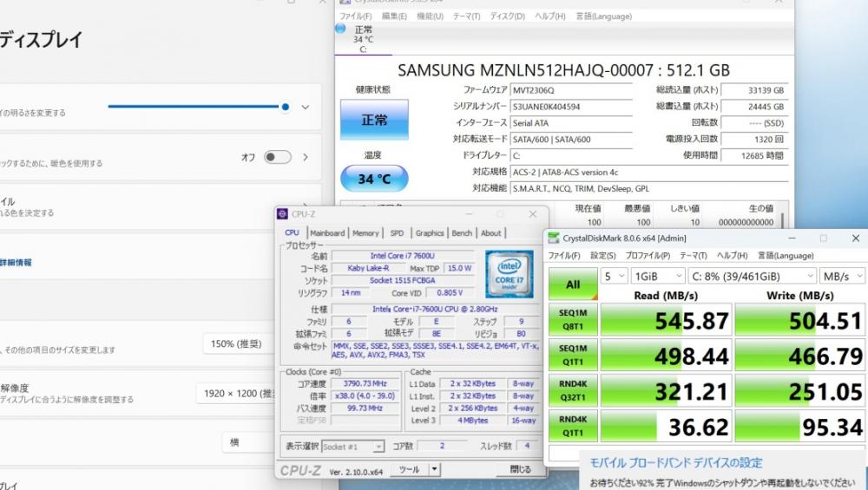Open テーマ menu in CrystalDiskMark

point(693,256)
